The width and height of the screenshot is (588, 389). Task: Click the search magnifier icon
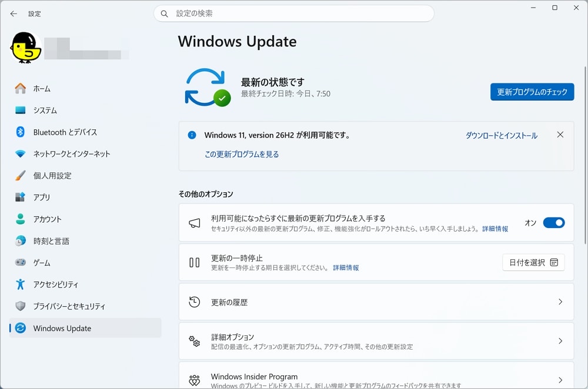[x=164, y=14]
